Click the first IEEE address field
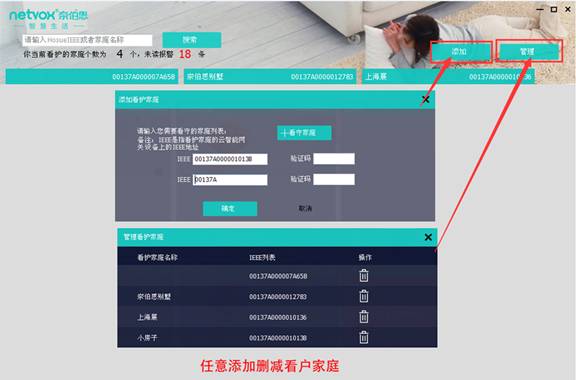Image resolution: width=576 pixels, height=380 pixels. click(230, 159)
